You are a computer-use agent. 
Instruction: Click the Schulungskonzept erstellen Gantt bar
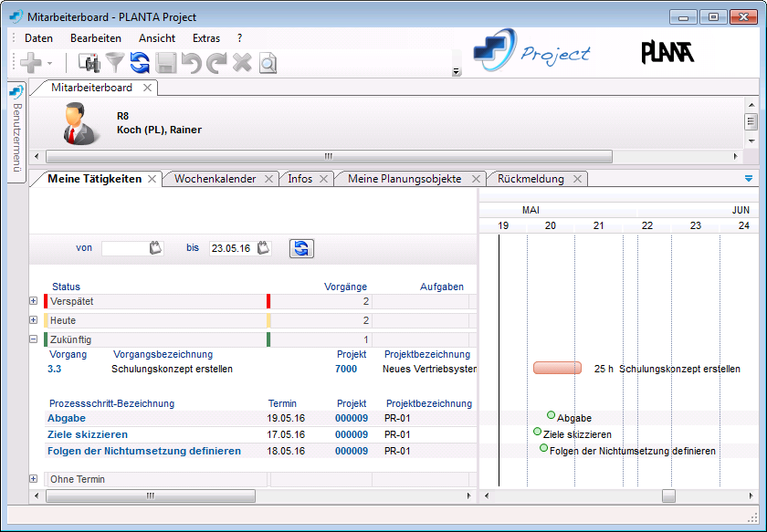coord(557,368)
